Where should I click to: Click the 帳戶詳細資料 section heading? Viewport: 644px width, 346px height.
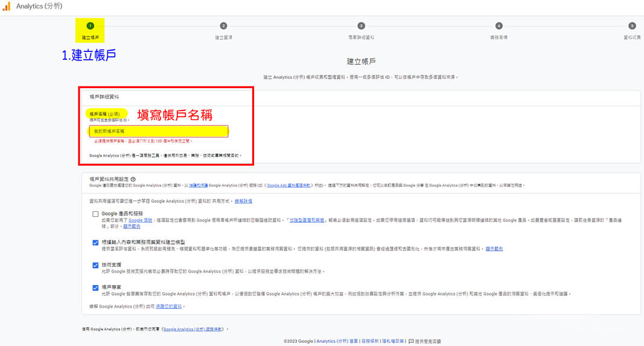(x=104, y=97)
